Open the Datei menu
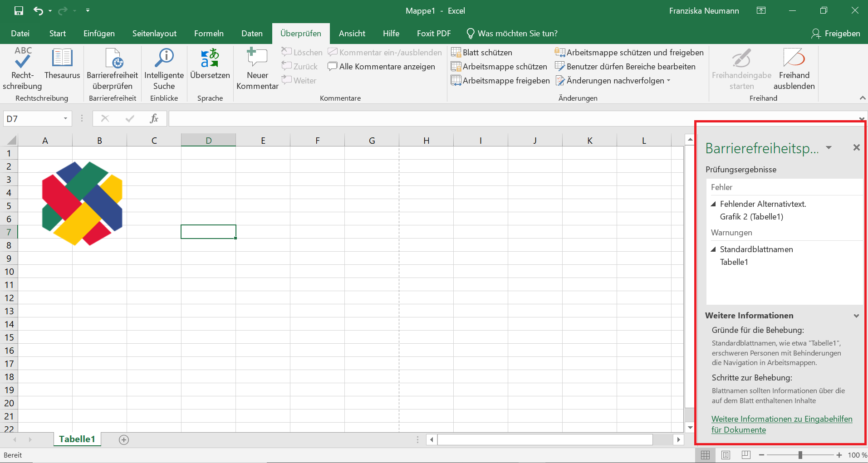This screenshot has height=463, width=868. click(x=20, y=33)
